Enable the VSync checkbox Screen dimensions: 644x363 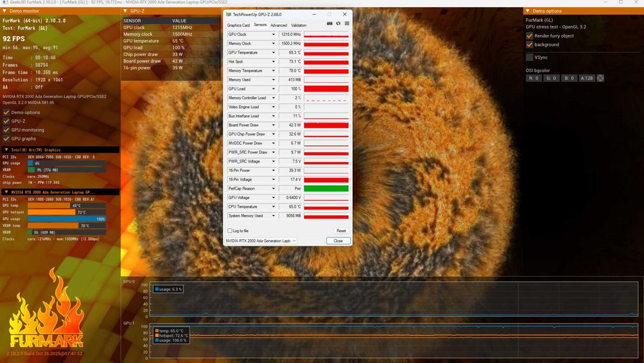529,57
